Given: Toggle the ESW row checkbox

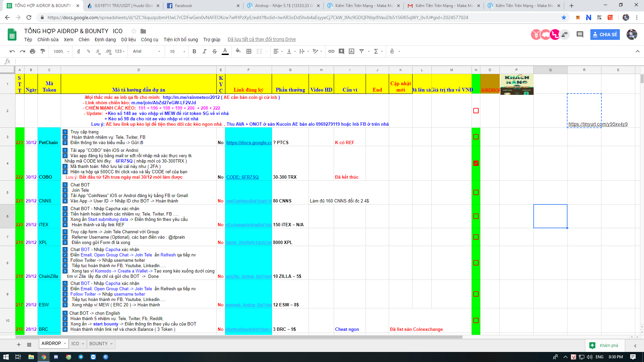Looking at the screenshot, I should coord(476,294).
